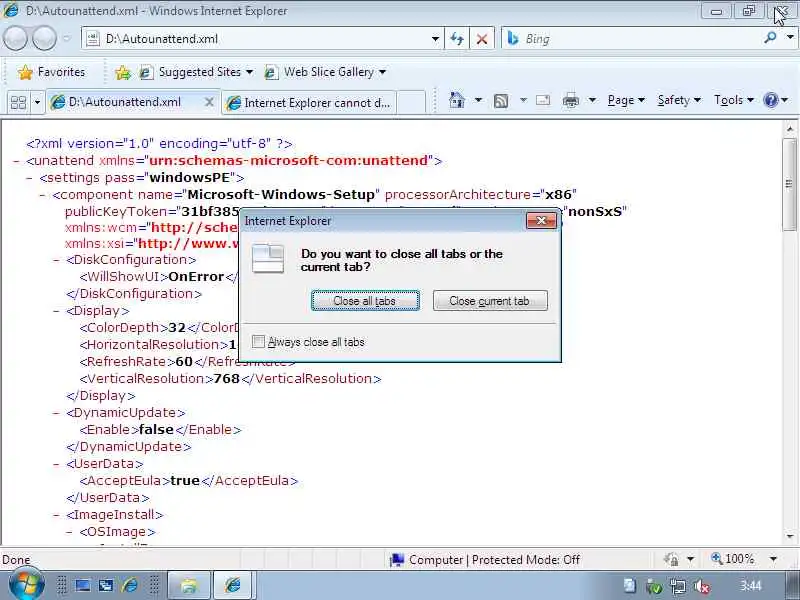800x600 pixels.
Task: Open the Home button dropdown arrow
Action: tap(478, 100)
